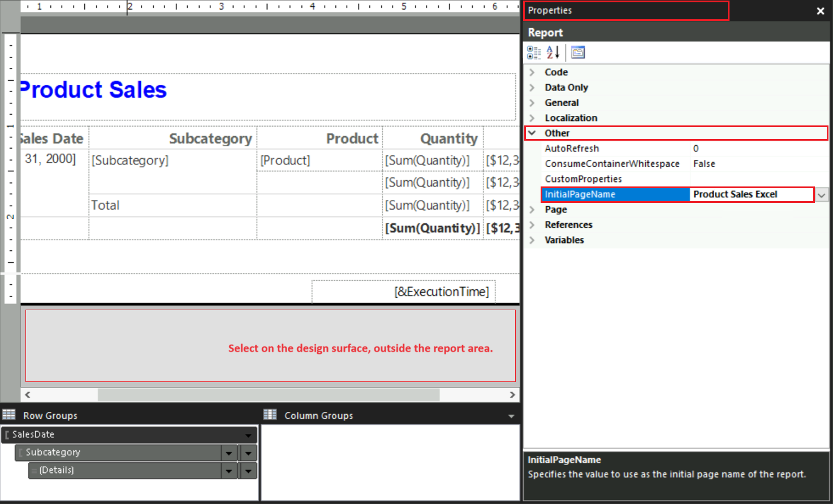Open the SalesDate group dropdown menu
The image size is (833, 504).
(x=248, y=435)
